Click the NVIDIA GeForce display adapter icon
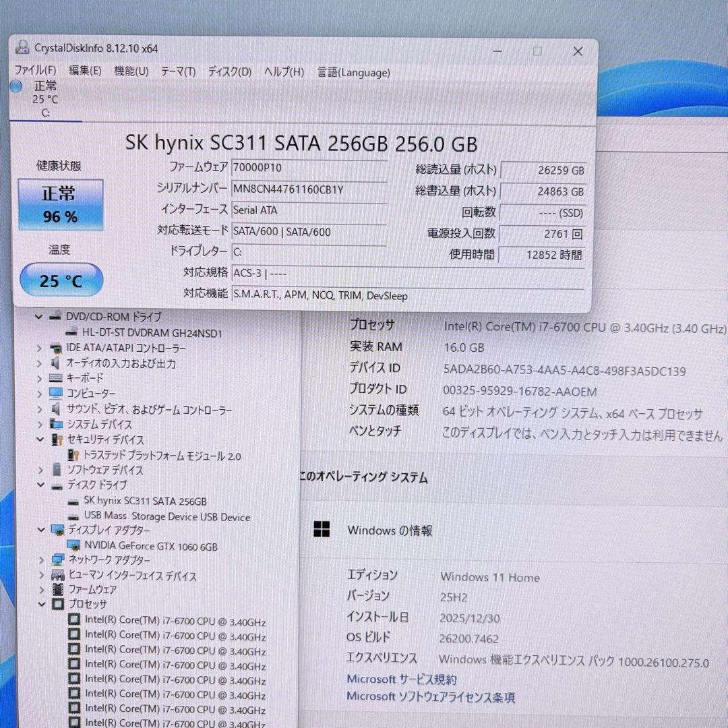The width and height of the screenshot is (728, 728). coord(74,545)
